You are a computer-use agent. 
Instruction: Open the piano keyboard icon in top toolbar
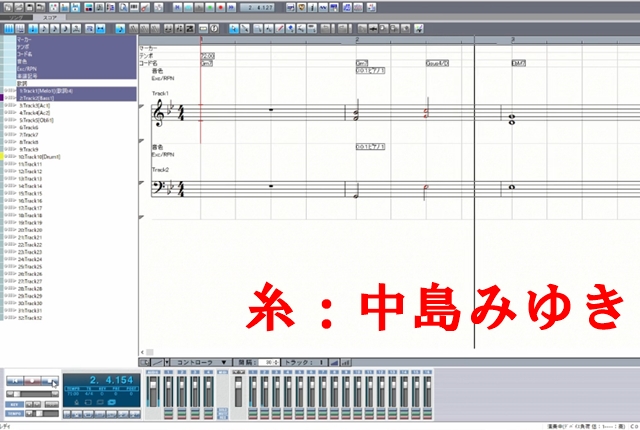(134, 7)
